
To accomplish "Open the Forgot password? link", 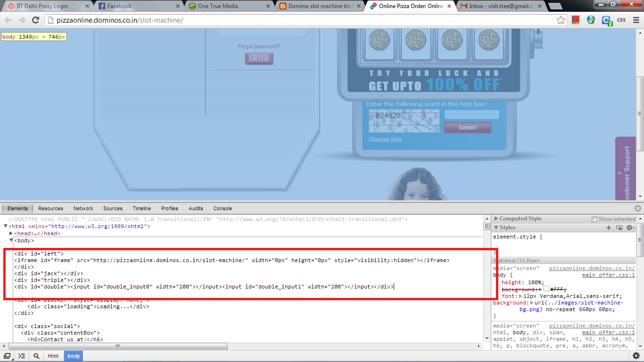I will 259,46.
